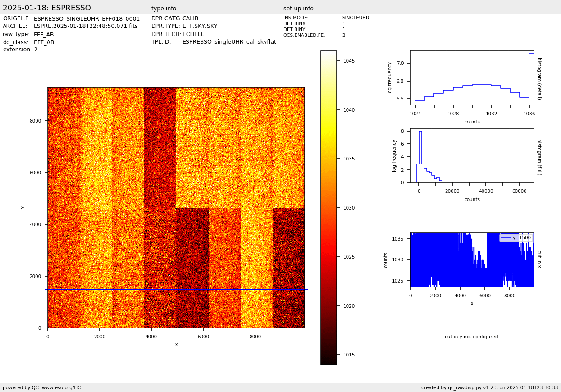Image resolution: width=561 pixels, height=392 pixels.
Task: Click the 1045 tick label on color bar
Action: 349,61
